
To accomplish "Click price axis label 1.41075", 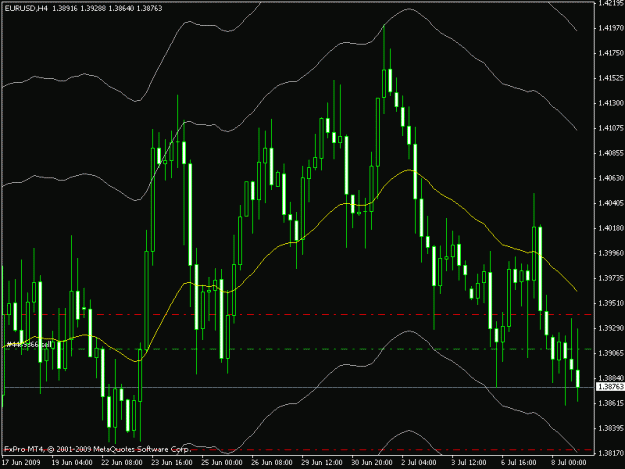I will (611, 128).
